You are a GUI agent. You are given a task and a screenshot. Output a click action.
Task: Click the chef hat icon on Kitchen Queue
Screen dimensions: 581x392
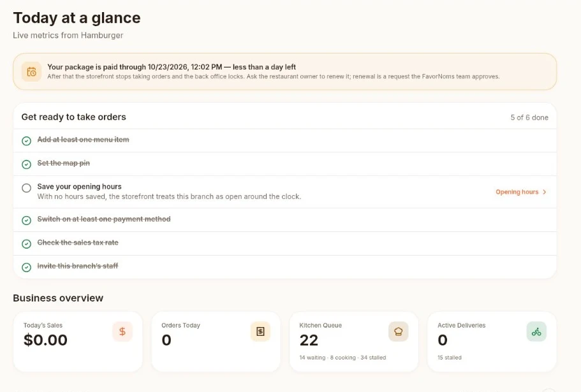coord(399,331)
